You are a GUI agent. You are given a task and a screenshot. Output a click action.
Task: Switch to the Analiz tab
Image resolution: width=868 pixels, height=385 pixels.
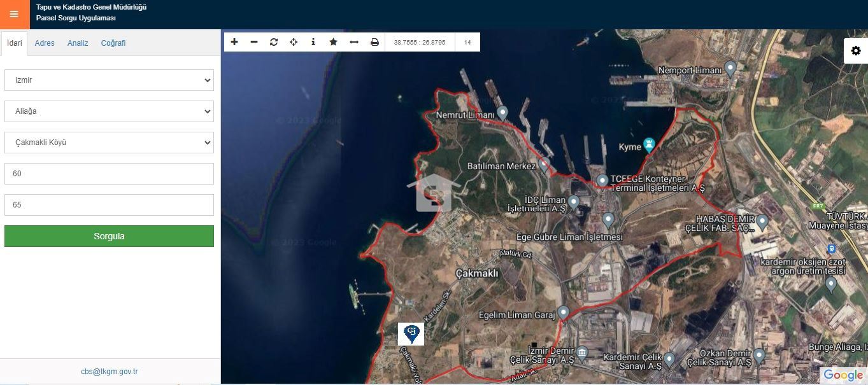click(78, 43)
